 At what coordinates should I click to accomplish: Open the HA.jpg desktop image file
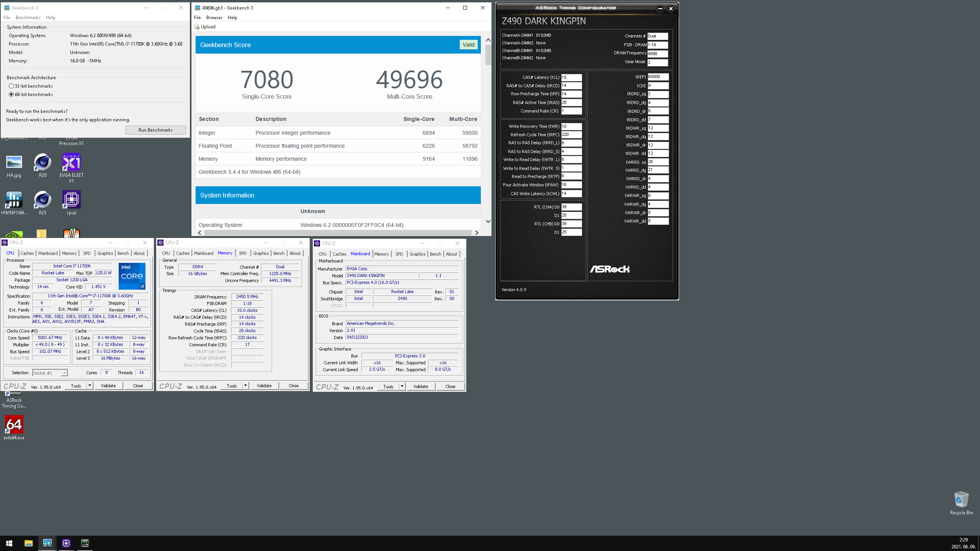click(14, 166)
